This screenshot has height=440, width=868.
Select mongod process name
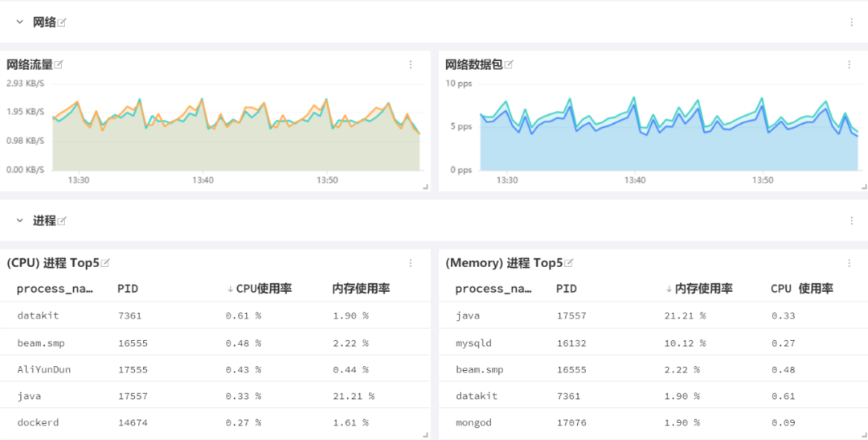473,422
